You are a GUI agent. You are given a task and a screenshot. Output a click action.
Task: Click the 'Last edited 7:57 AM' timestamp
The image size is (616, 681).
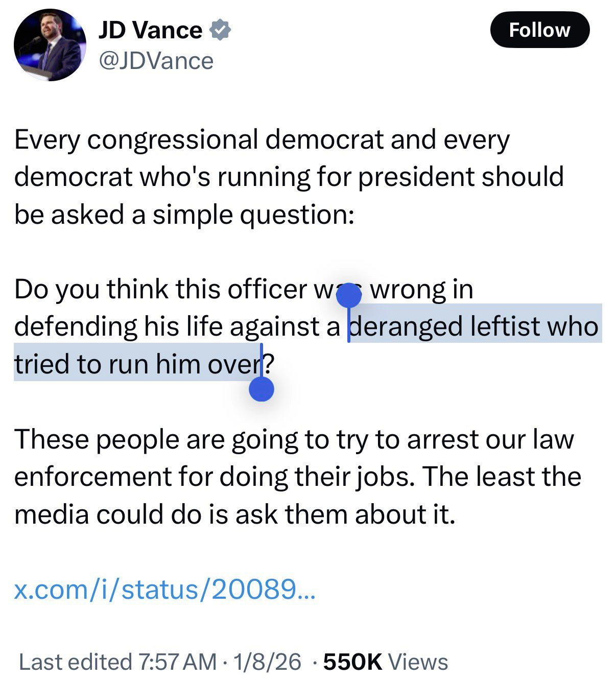[x=117, y=662]
